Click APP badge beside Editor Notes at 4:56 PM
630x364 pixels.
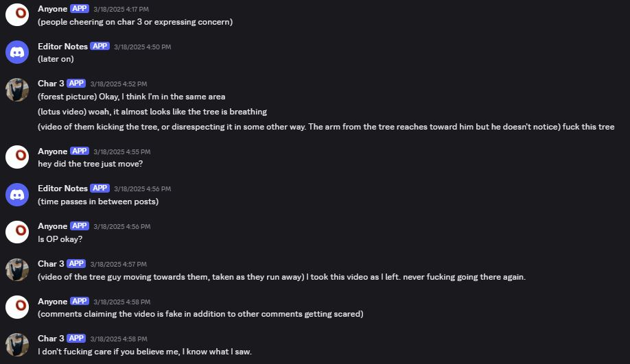pos(100,188)
